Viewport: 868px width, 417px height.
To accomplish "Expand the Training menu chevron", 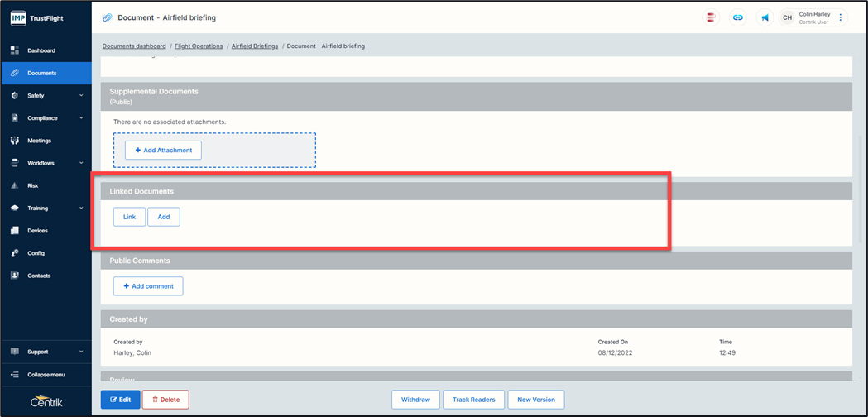I will (81, 208).
